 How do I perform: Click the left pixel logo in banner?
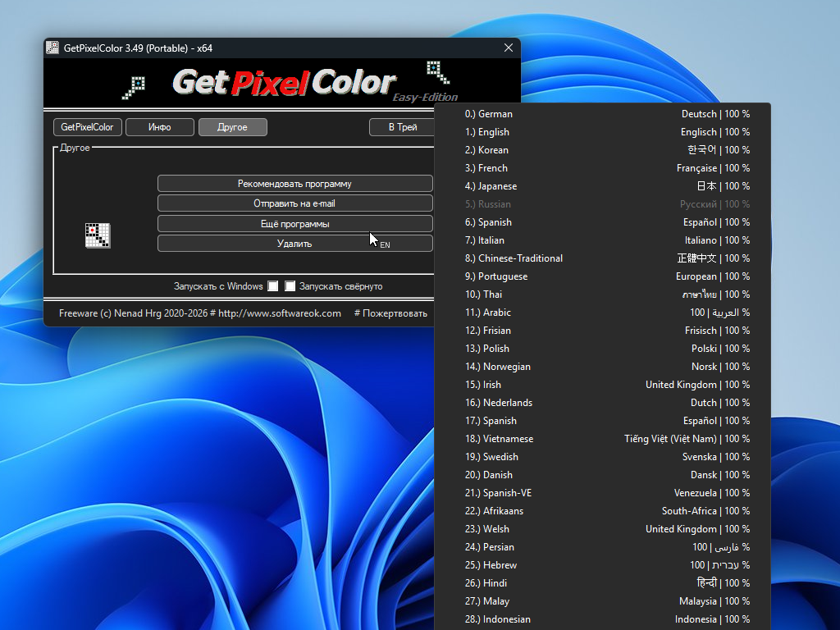(x=134, y=87)
